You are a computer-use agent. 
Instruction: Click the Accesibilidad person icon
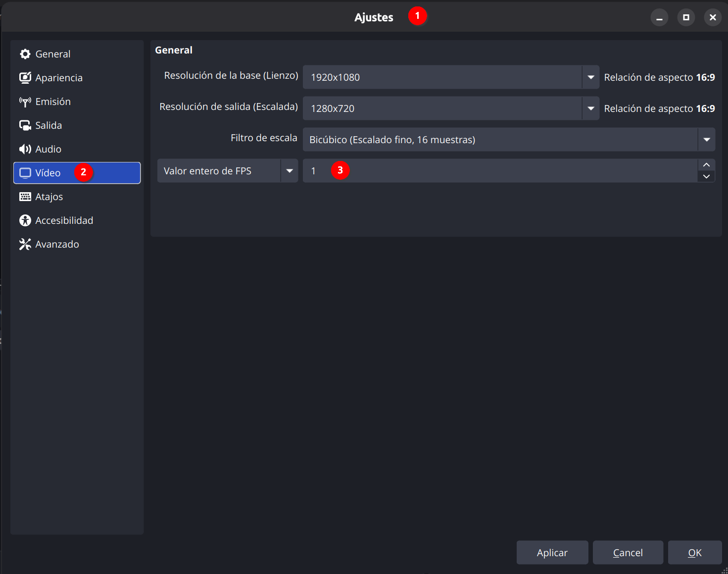(25, 220)
